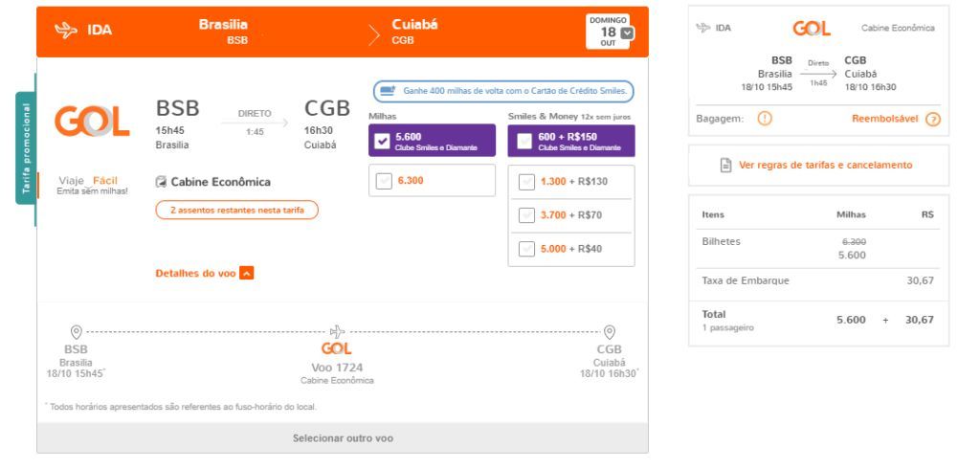Click the credit card icon in Smiles banner

coord(388,91)
